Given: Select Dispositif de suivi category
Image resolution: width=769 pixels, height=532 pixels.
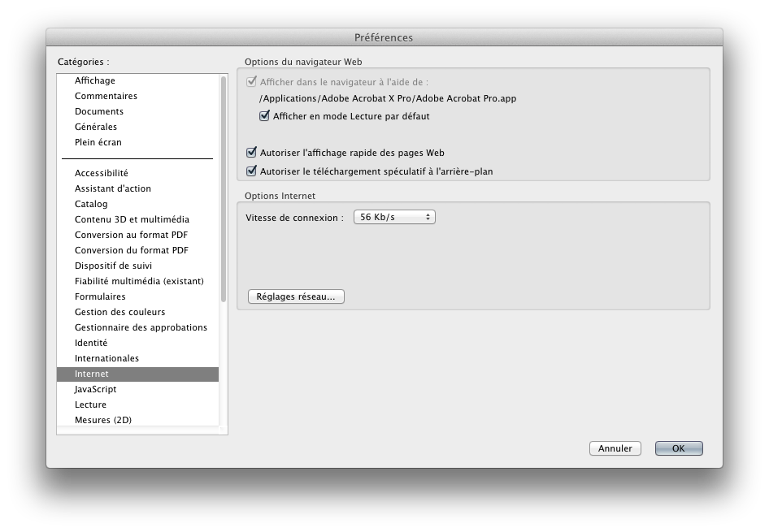Looking at the screenshot, I should point(137,266).
